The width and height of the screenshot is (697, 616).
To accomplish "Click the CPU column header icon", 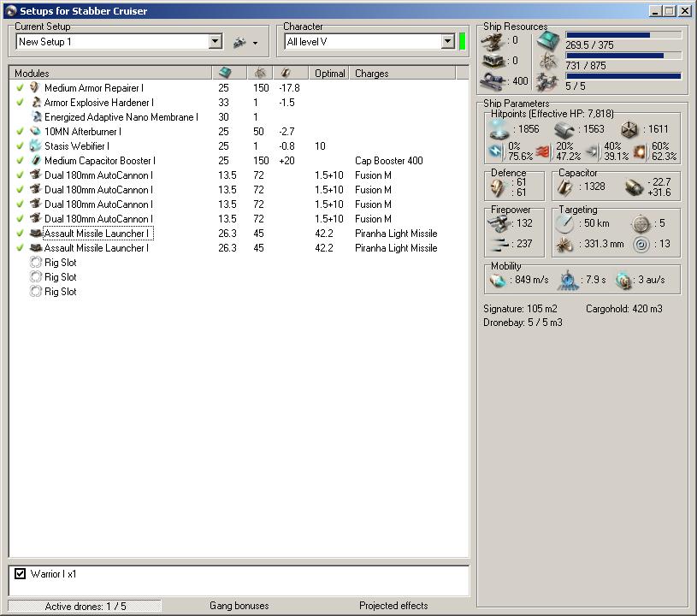I will [225, 73].
